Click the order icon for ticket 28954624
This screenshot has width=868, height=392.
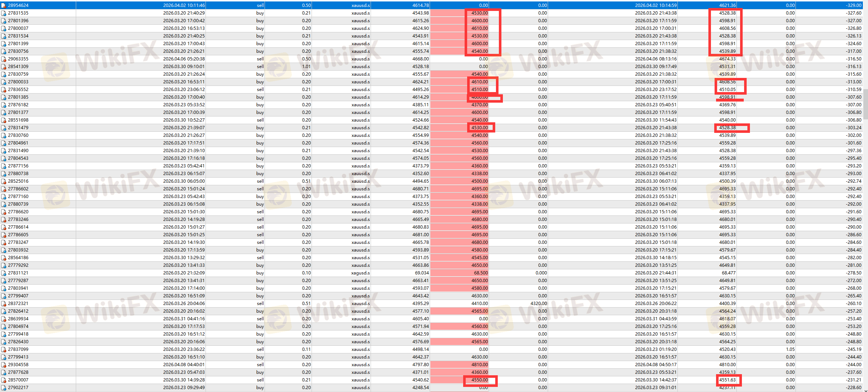point(4,5)
